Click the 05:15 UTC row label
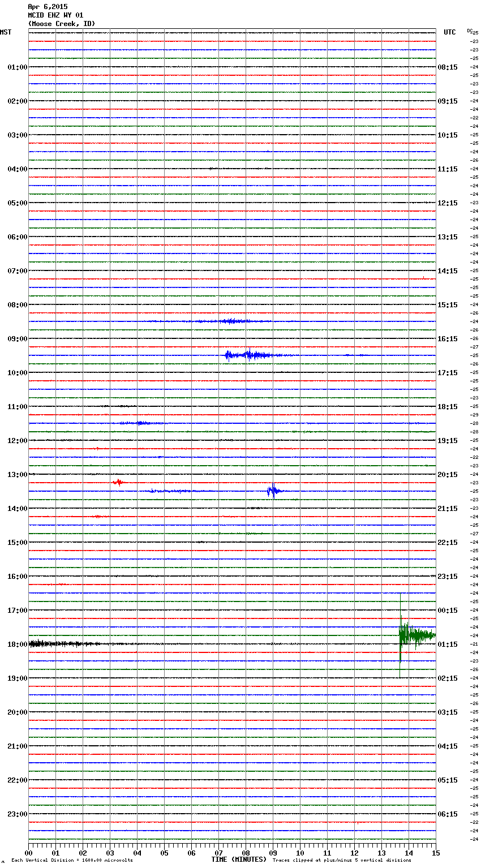The height and width of the screenshot is (868, 481). (448, 780)
